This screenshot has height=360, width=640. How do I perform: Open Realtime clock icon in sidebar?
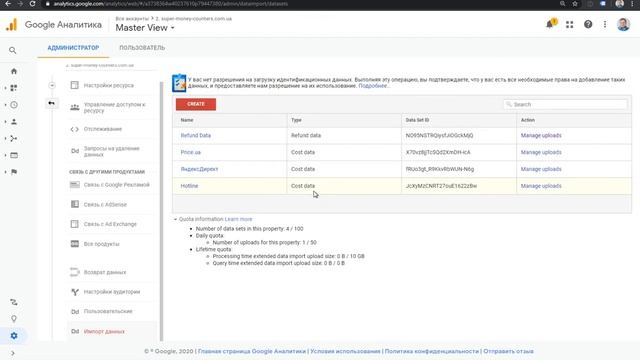14,105
